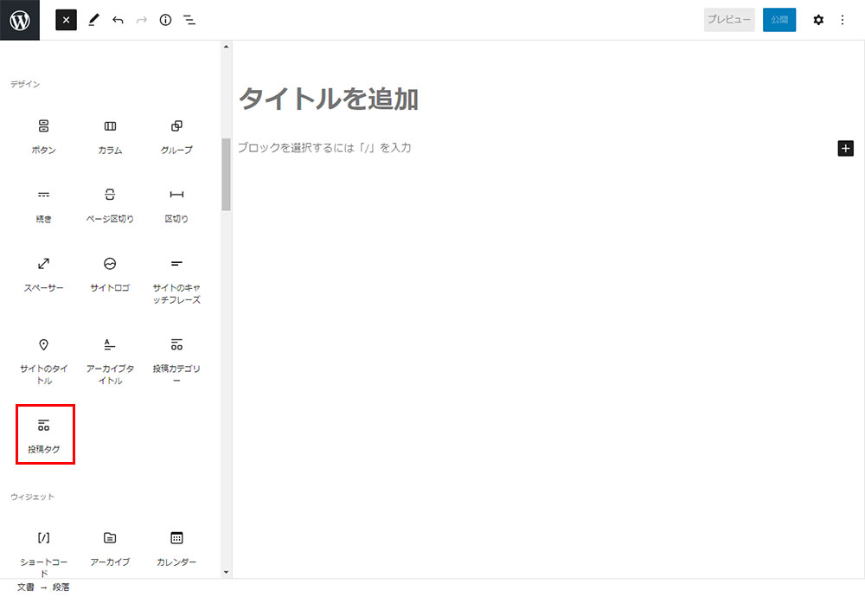Insert the ボタン (Button) block

tap(43, 136)
